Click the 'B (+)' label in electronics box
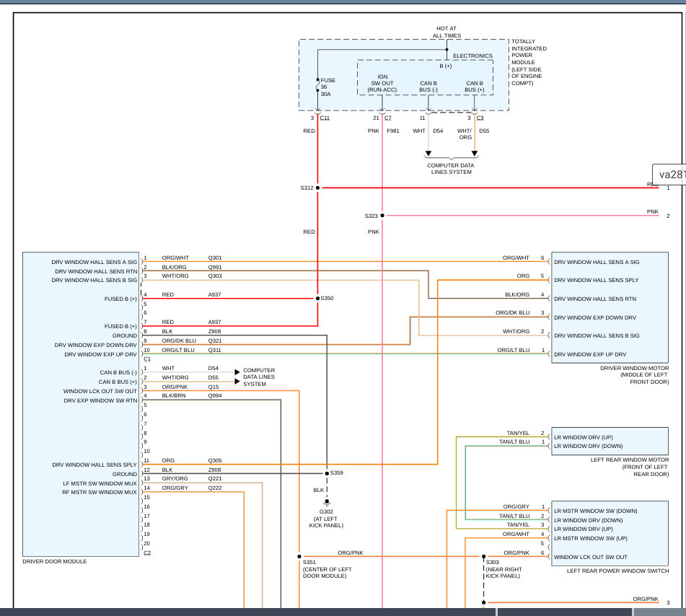 [445, 66]
